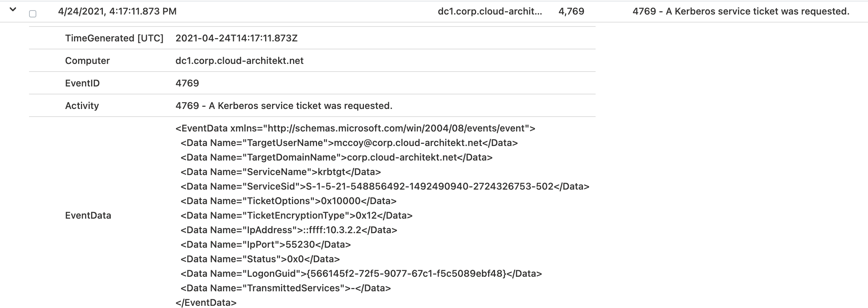Click the dc1.corp.cloud-architekt.net computer value
The height and width of the screenshot is (308, 868).
239,61
